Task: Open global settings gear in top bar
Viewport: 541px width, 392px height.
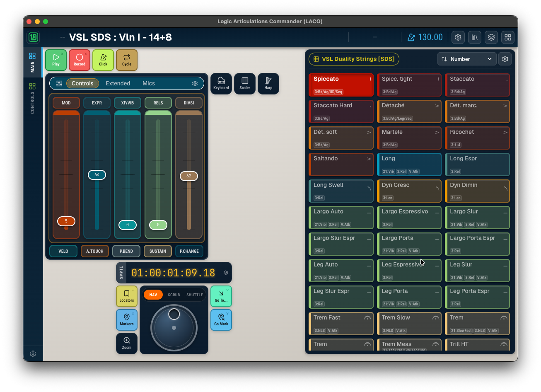Action: [458, 37]
